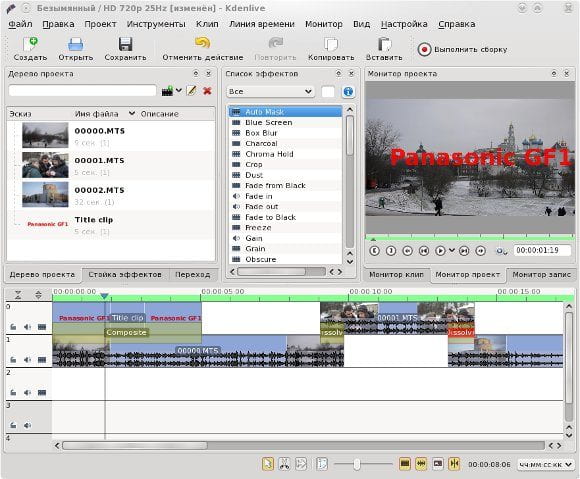Image resolution: width=580 pixels, height=479 pixels.
Task: Select the Freeze effect
Action: pos(285,228)
